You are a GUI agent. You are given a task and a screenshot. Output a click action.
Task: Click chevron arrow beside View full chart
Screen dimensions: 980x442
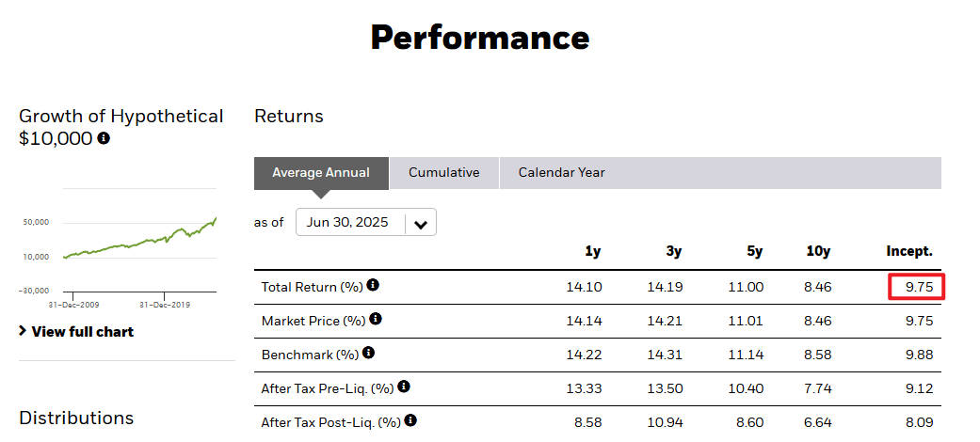(x=23, y=331)
